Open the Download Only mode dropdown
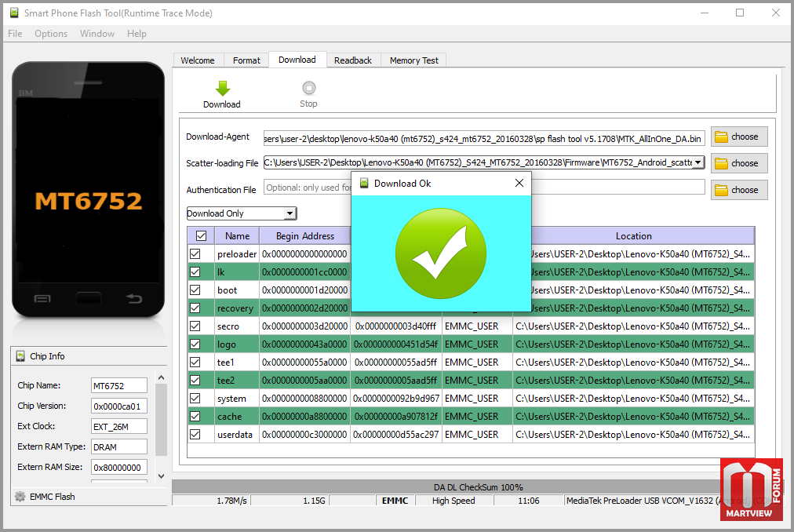Viewport: 794px width, 532px height. click(x=242, y=213)
